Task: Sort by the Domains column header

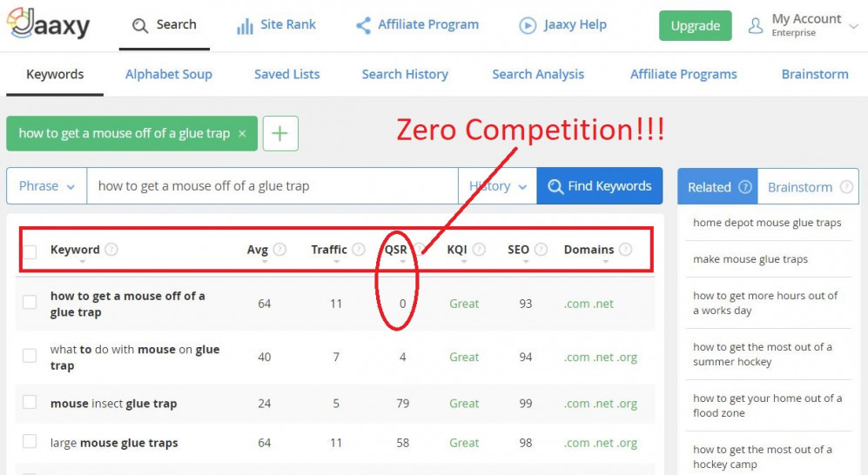Action: [589, 250]
